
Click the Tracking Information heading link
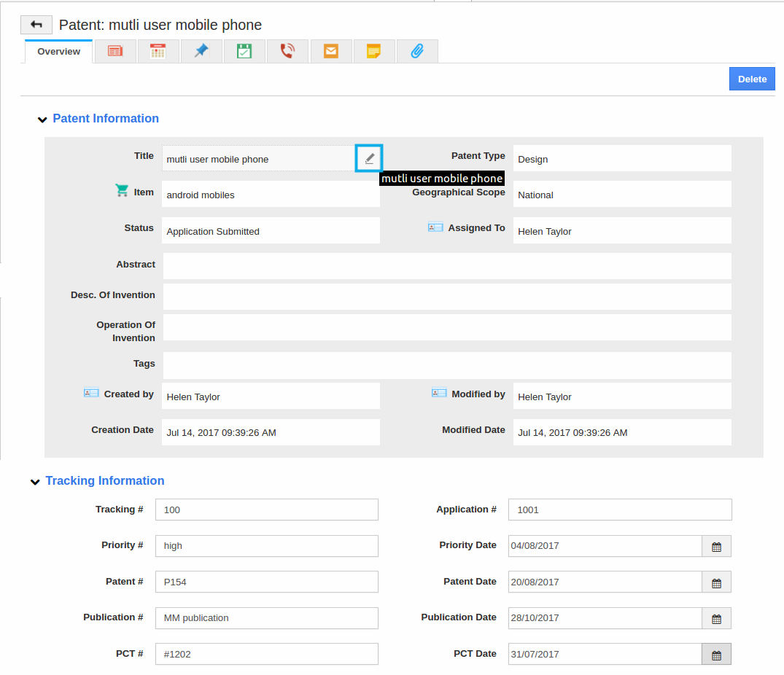(105, 480)
